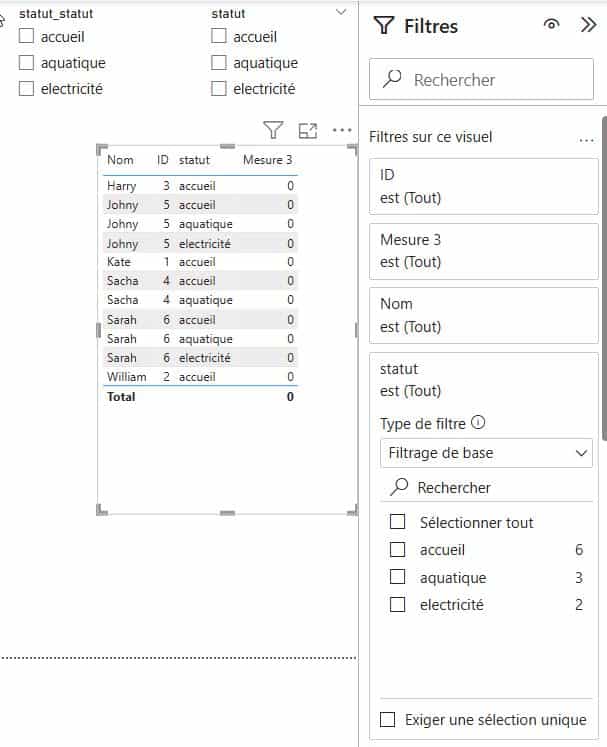Enable Exiger une sélection unique
Screen dimensions: 607x747
coord(389,720)
